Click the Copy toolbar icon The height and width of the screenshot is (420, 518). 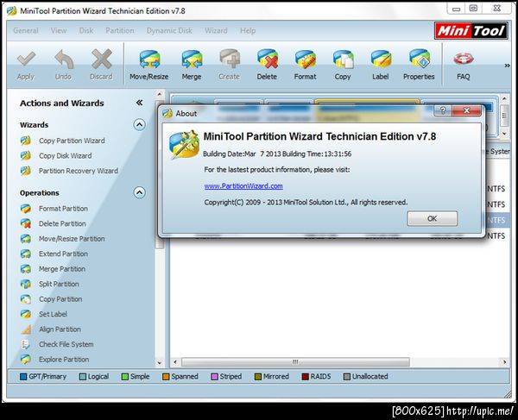coord(343,60)
